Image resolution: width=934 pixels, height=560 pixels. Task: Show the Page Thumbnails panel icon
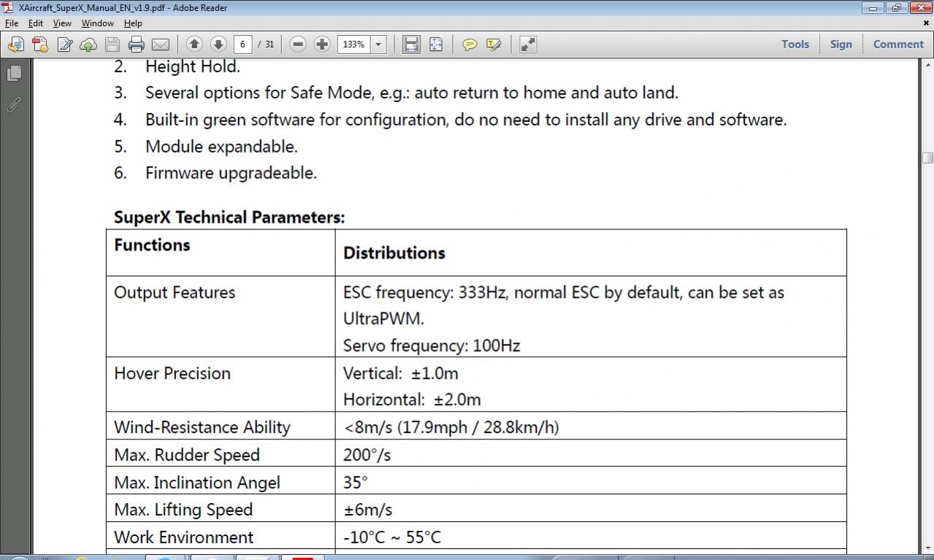pyautogui.click(x=14, y=73)
